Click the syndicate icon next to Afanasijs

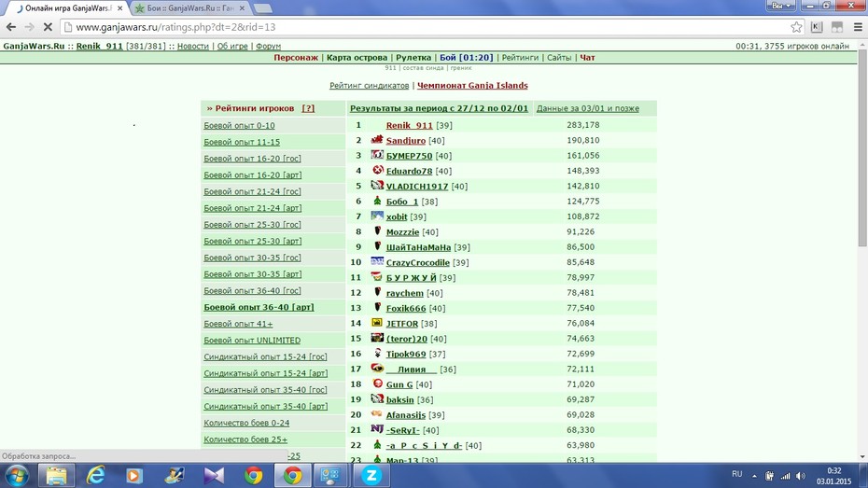click(x=377, y=414)
